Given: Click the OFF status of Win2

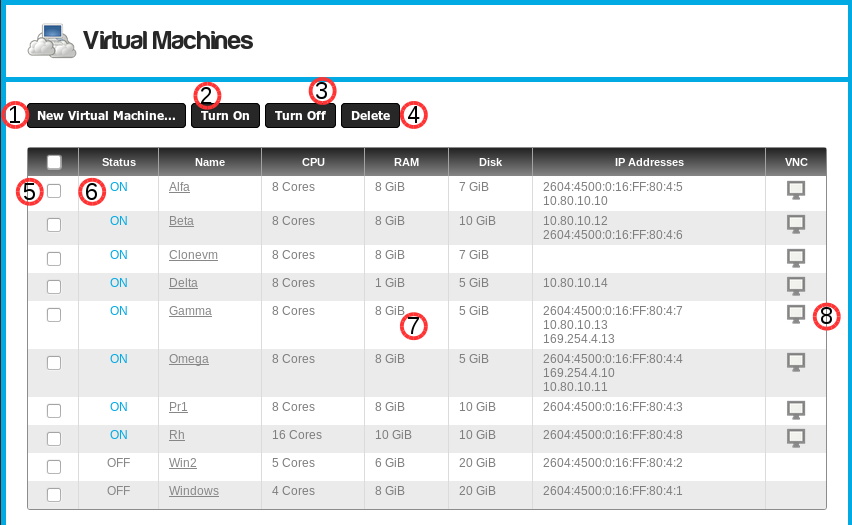Looking at the screenshot, I should point(118,463).
